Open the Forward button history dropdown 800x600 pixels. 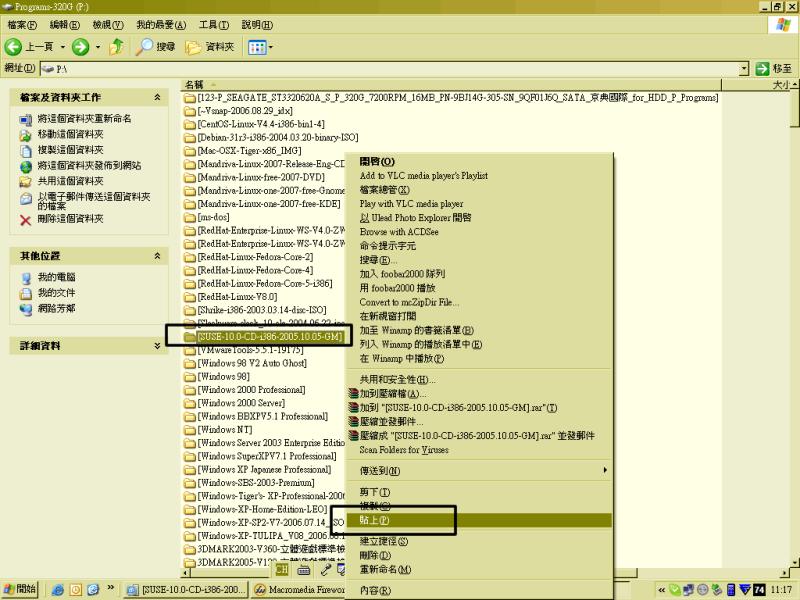point(97,47)
